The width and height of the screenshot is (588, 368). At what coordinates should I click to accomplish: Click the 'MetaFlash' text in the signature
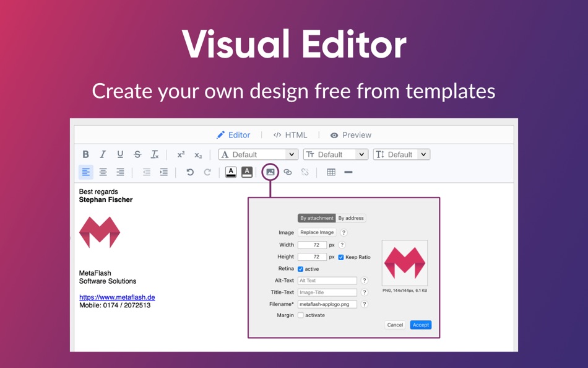(95, 273)
